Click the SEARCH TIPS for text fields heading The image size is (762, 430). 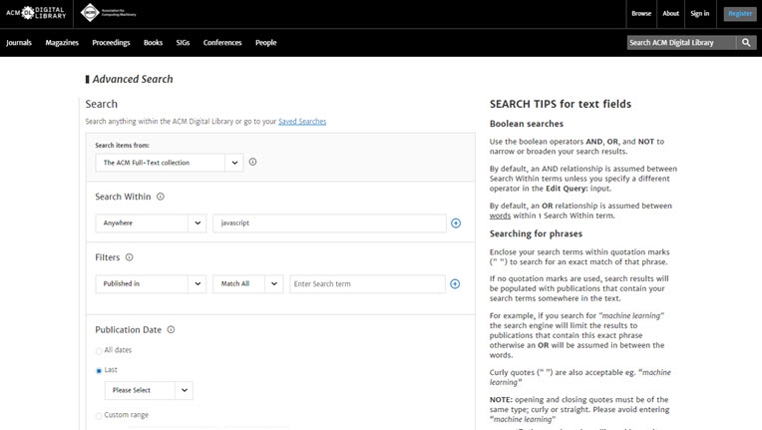[560, 104]
